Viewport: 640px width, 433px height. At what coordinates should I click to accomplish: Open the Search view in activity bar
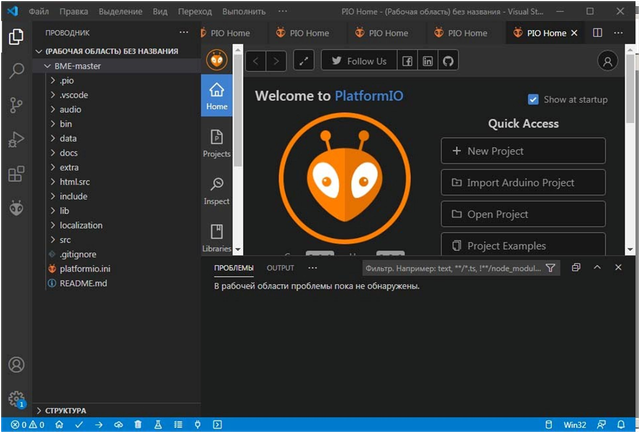point(16,71)
